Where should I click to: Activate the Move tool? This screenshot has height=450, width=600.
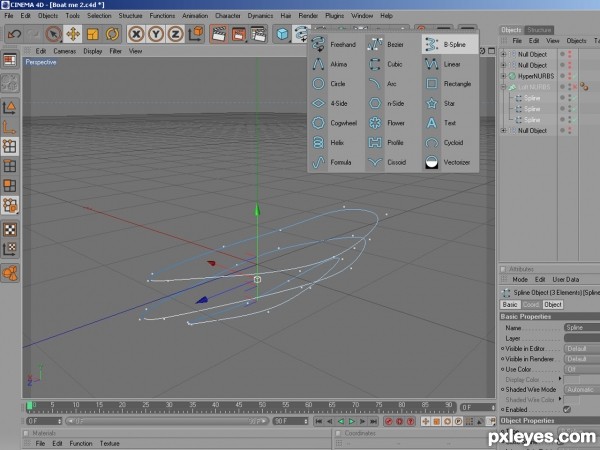pos(73,34)
